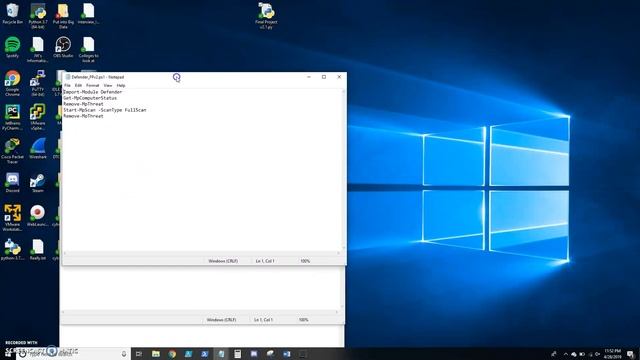Open the Python 3.7 (64-bit) desktop shortcut
The width and height of the screenshot is (640, 360).
(x=38, y=16)
